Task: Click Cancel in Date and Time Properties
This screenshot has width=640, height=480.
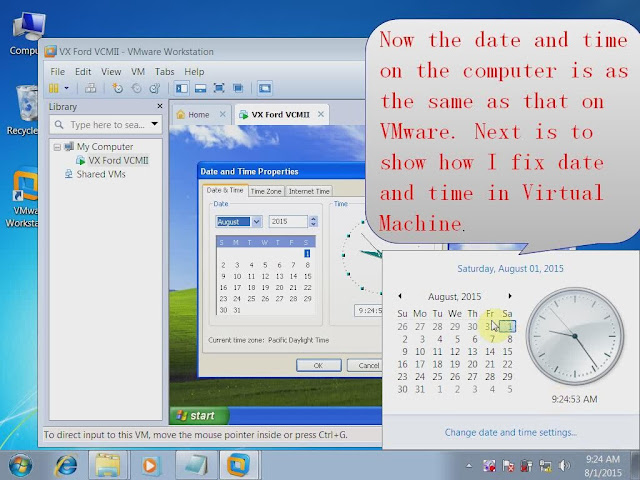Action: (365, 365)
